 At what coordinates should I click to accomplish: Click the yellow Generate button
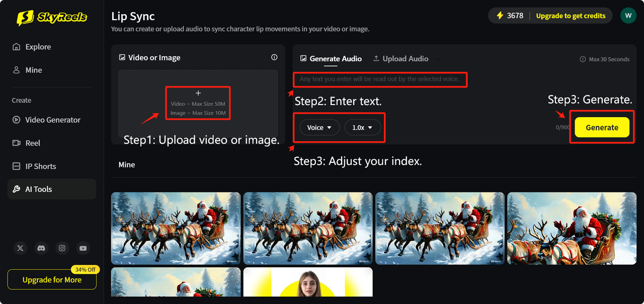point(602,127)
